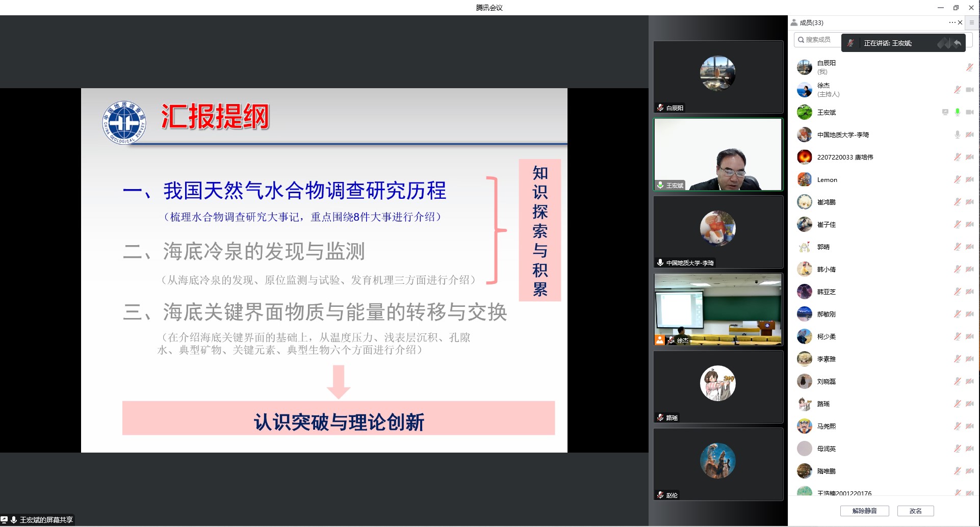Open the members panel more options (three dots)
Image resolution: width=980 pixels, height=527 pixels.
coord(952,22)
